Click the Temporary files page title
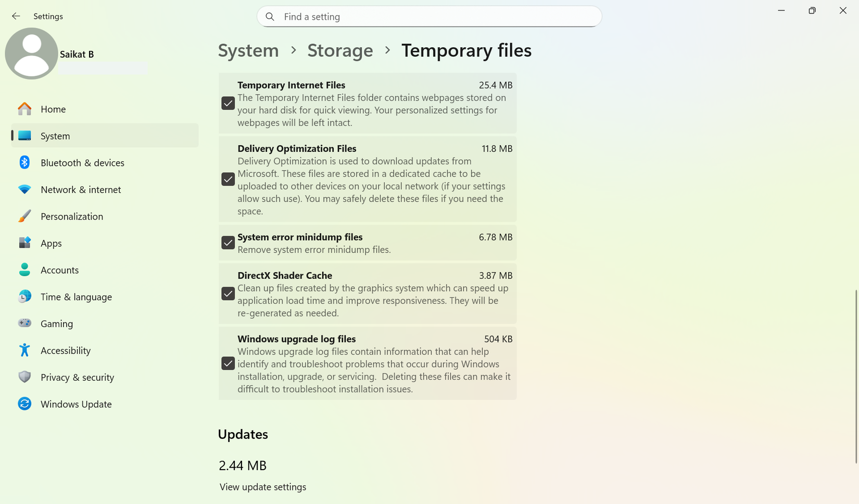The height and width of the screenshot is (504, 859). click(466, 50)
